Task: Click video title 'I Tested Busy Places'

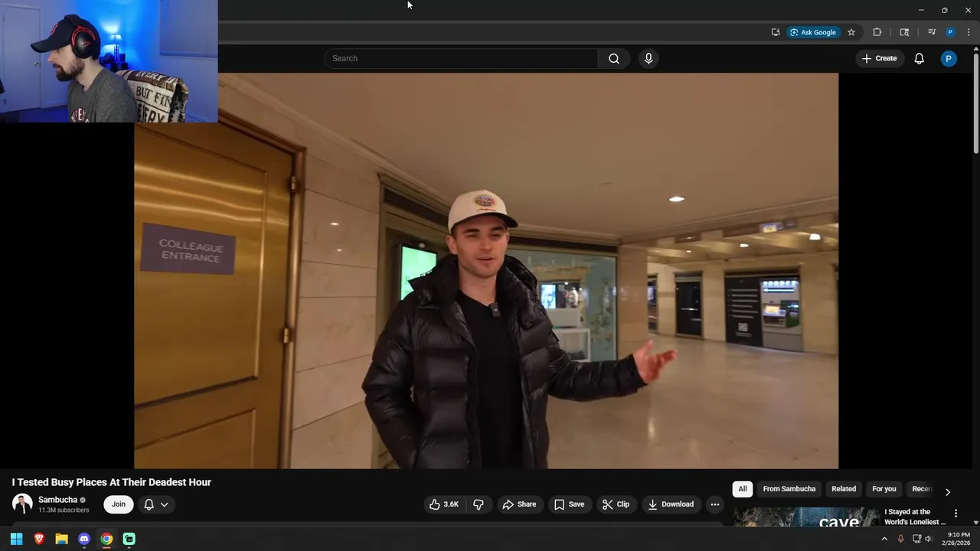Action: [111, 482]
